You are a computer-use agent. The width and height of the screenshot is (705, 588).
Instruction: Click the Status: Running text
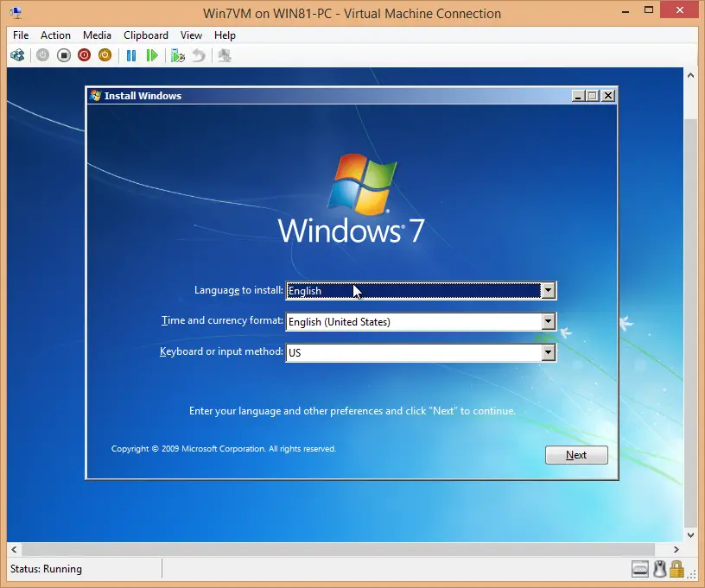46,569
